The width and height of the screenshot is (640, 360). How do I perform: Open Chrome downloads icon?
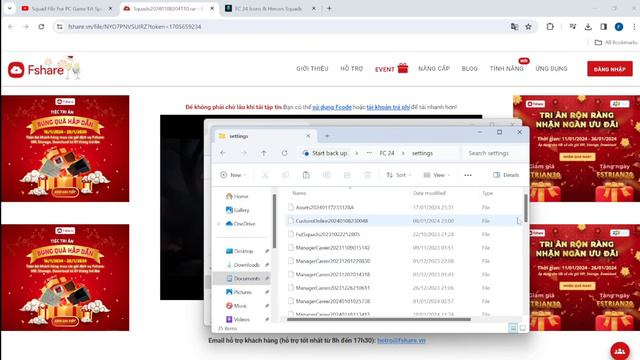pyautogui.click(x=588, y=27)
